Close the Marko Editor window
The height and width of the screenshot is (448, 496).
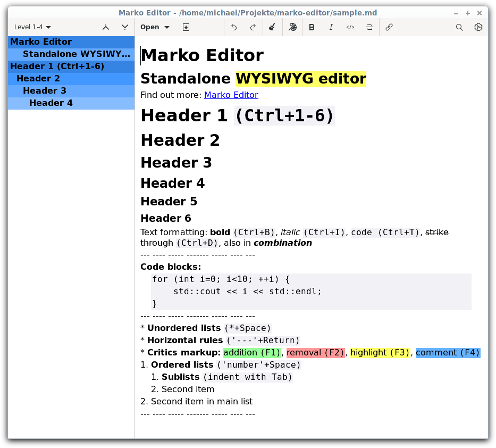[480, 13]
